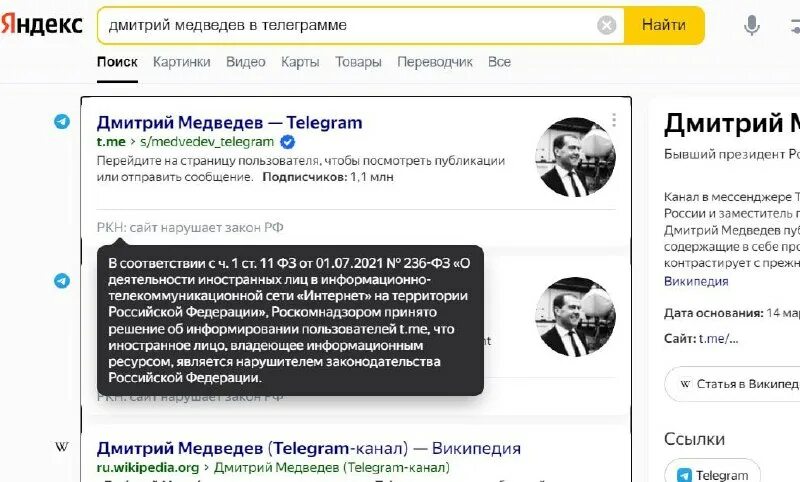Activate voice search microphone icon
800x482 pixels.
752,25
